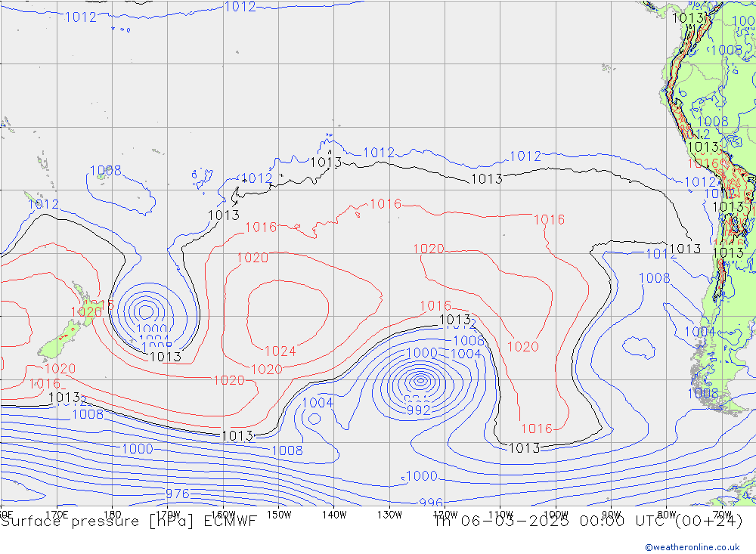Screen dimensions: 756x554
Task: Click New Zealand's South Island
Action: (60, 342)
